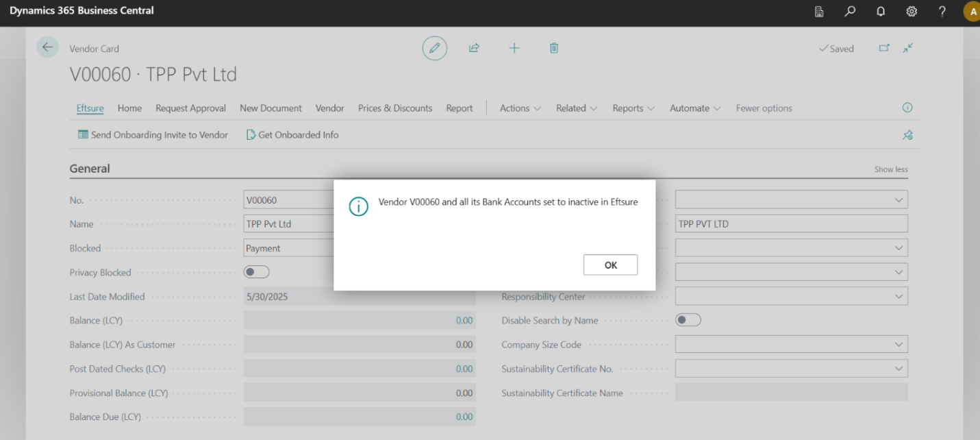The width and height of the screenshot is (980, 440).
Task: Click Get Onboarded Info
Action: (x=292, y=135)
